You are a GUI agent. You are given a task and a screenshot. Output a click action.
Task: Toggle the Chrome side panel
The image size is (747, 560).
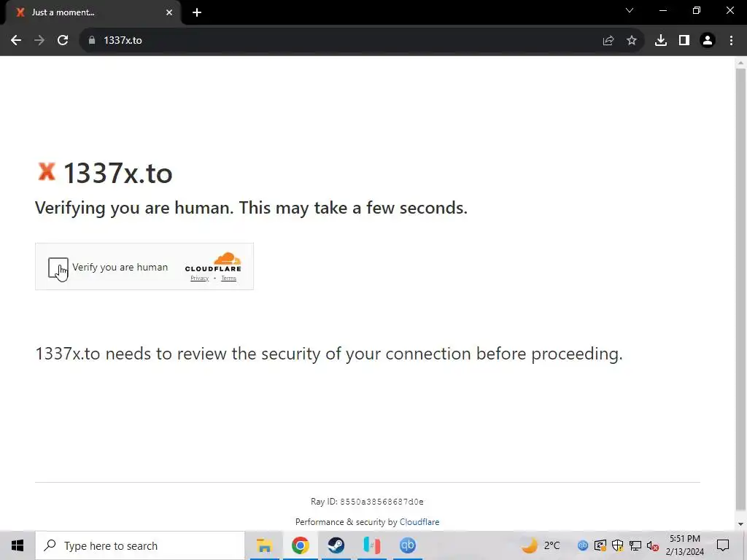click(x=684, y=41)
